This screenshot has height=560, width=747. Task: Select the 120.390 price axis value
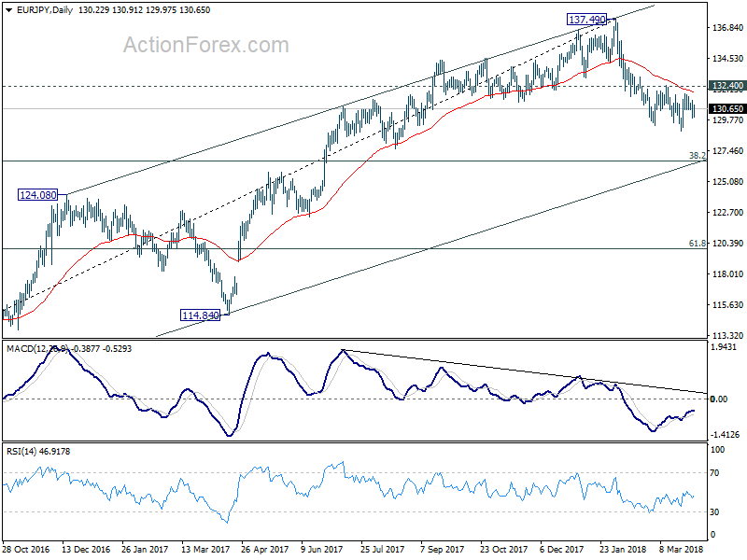point(727,244)
